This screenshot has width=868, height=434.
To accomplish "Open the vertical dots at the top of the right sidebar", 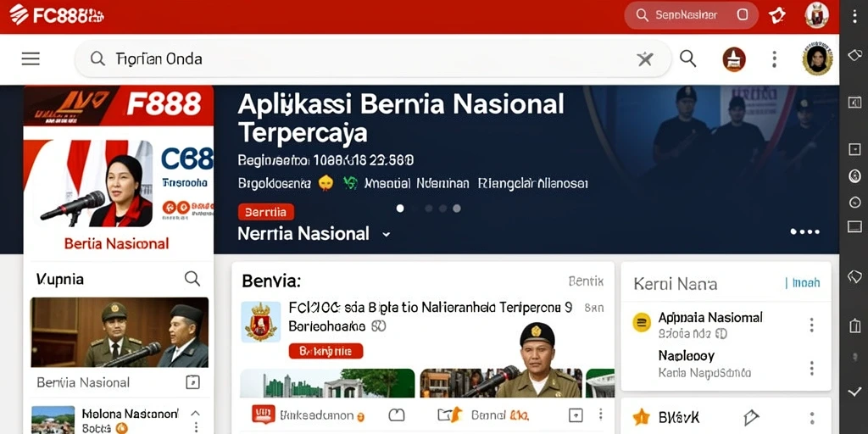I will 854,15.
